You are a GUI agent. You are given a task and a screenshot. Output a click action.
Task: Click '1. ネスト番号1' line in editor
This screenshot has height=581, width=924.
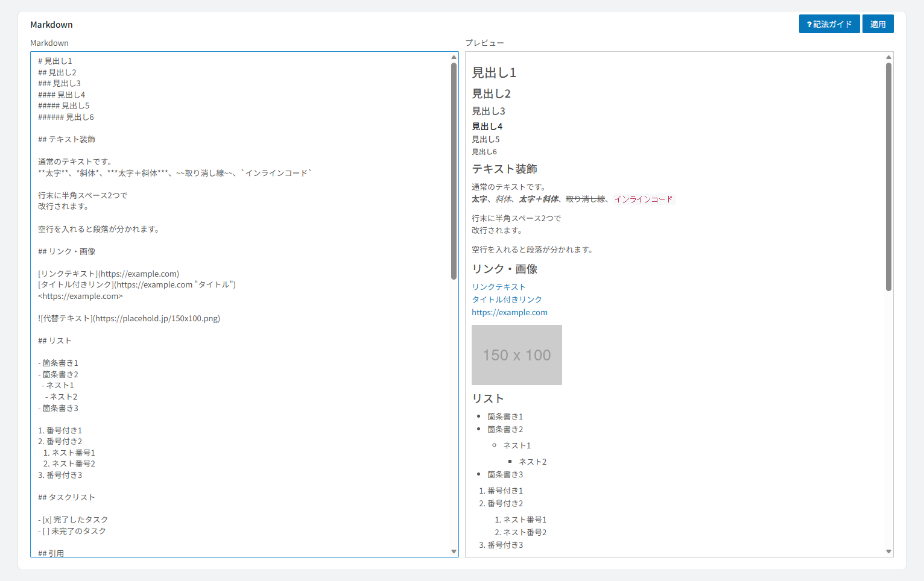69,453
